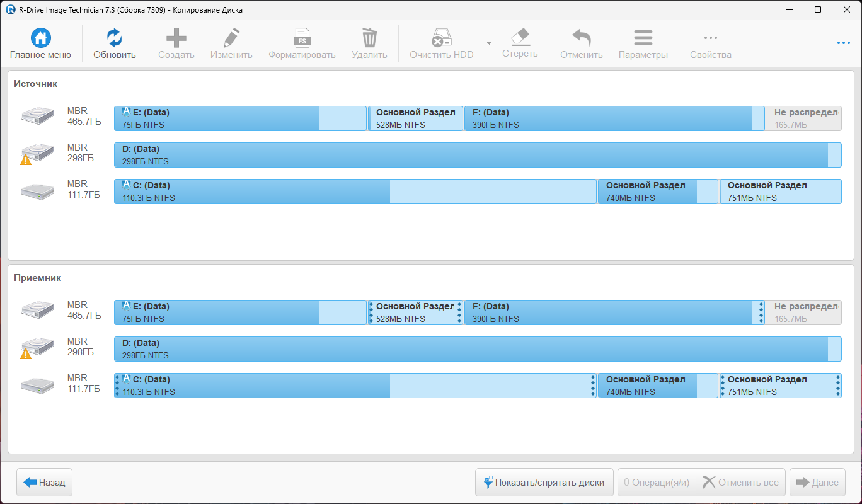Open the Параметры toolbar item
Viewport: 862px width, 504px height.
[x=643, y=43]
